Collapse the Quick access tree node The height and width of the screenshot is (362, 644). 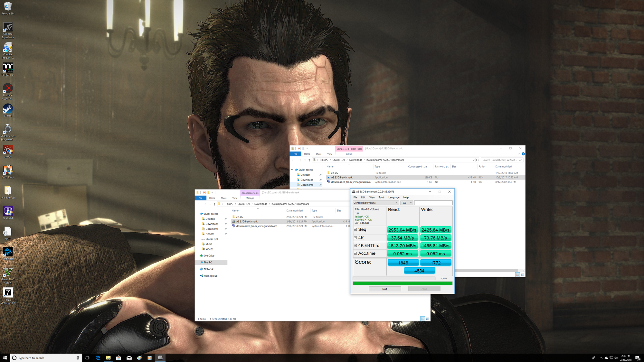[x=292, y=170]
